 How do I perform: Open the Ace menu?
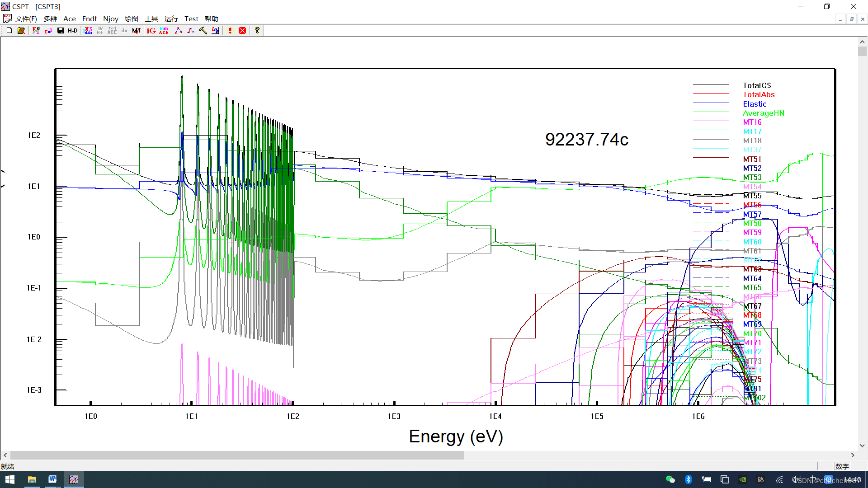(x=69, y=19)
